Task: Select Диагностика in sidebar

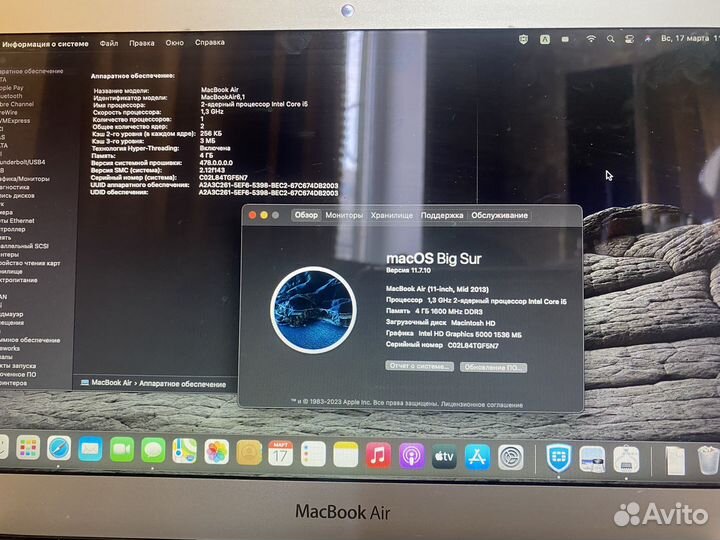Action: click(x=15, y=187)
